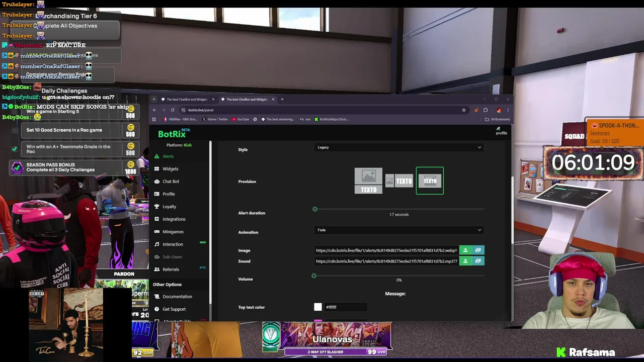Click the Widgets grid icon
The image size is (644, 362).
tap(157, 169)
